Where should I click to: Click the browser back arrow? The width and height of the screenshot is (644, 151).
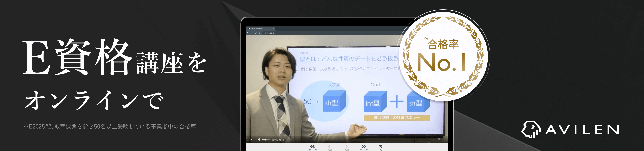point(248,33)
